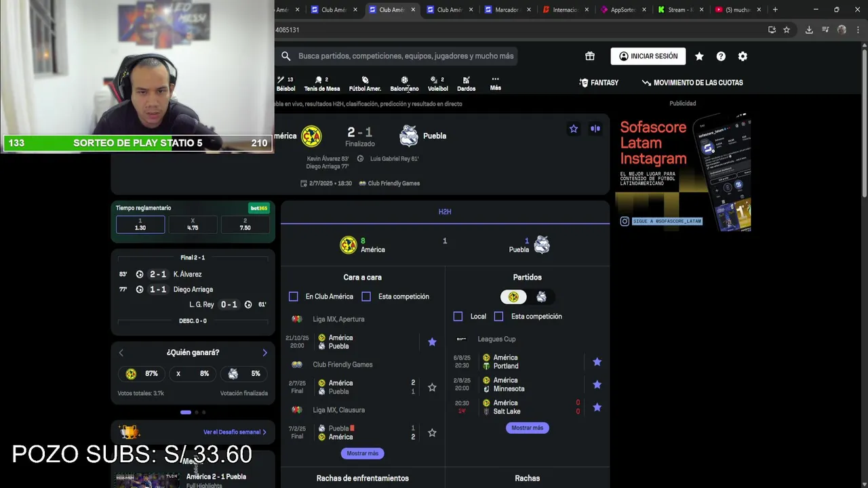Open the Chrome profile avatar
868x488 pixels.
point(842,30)
